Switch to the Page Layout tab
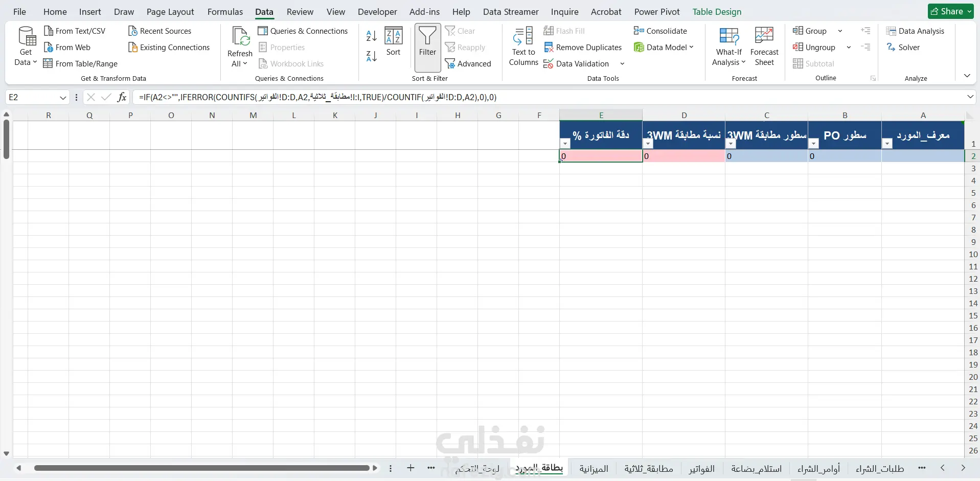 point(170,12)
